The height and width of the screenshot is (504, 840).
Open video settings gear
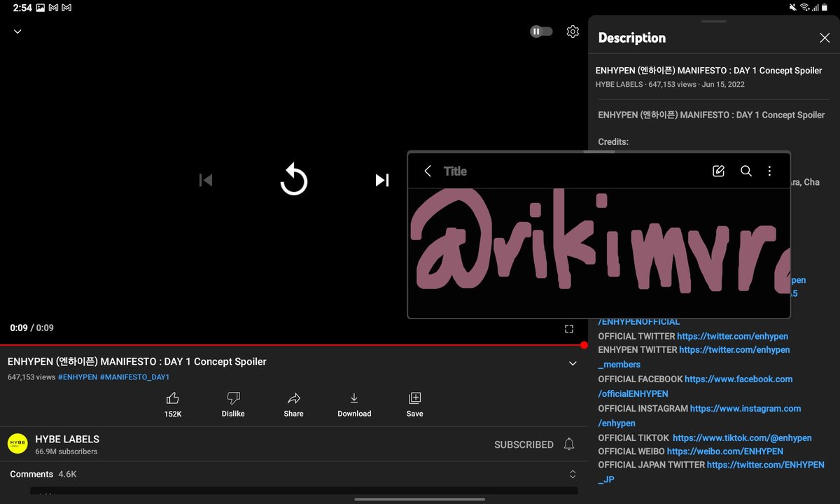tap(573, 31)
